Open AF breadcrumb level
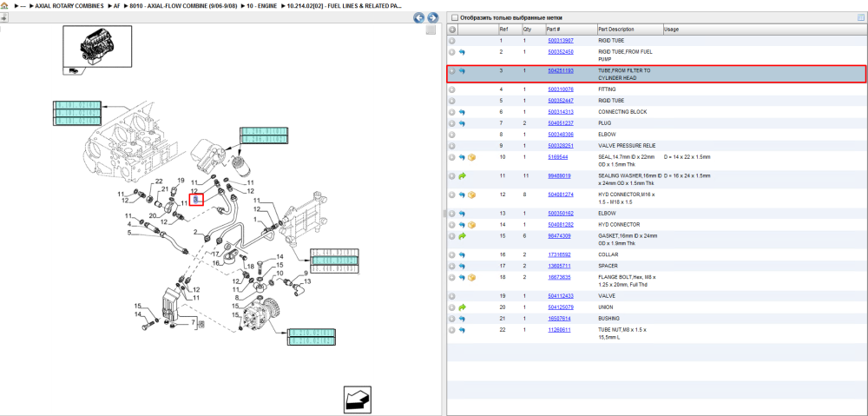This screenshot has width=868, height=416. pyautogui.click(x=117, y=5)
